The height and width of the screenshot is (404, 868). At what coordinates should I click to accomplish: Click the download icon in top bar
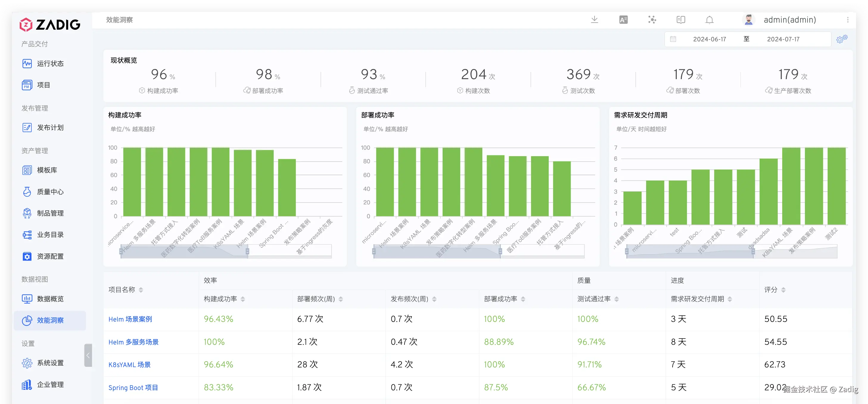click(594, 20)
